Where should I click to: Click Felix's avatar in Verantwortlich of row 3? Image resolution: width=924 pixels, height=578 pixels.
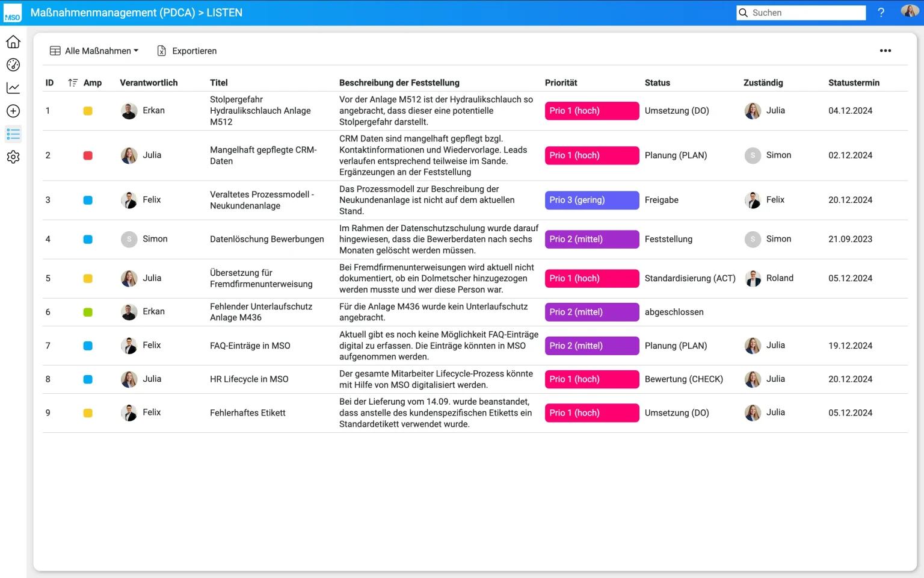129,200
